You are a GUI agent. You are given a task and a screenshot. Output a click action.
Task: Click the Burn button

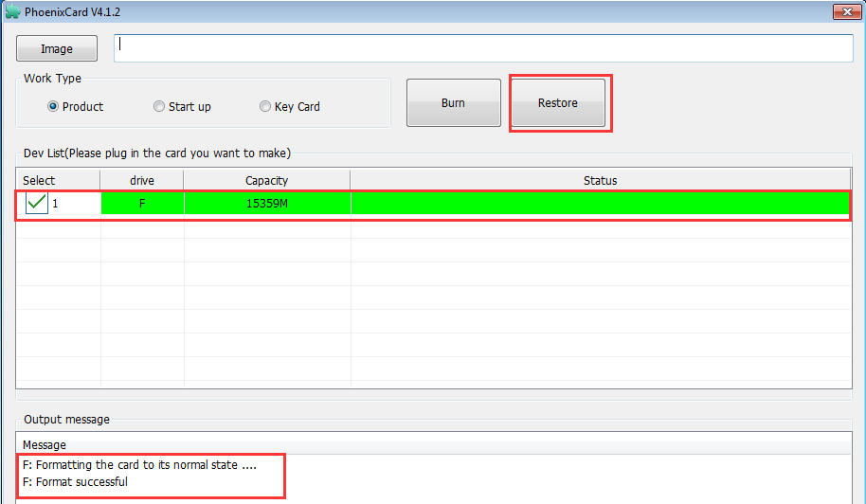454,102
